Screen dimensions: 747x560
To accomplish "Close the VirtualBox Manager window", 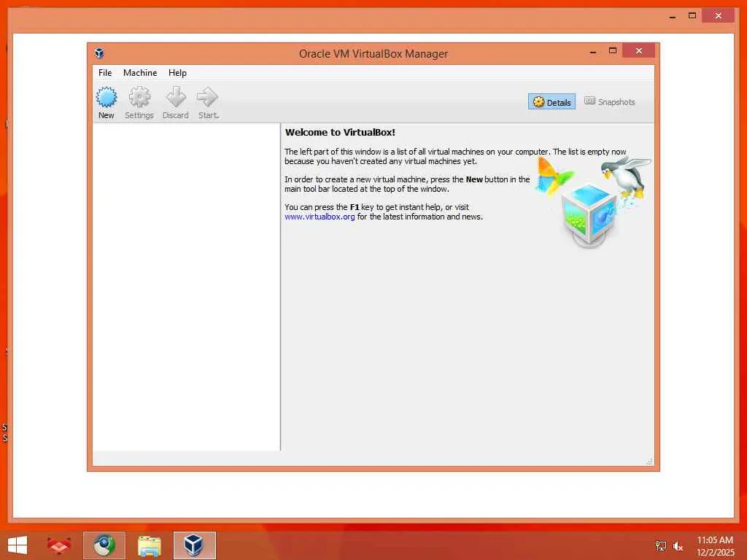I will [639, 51].
